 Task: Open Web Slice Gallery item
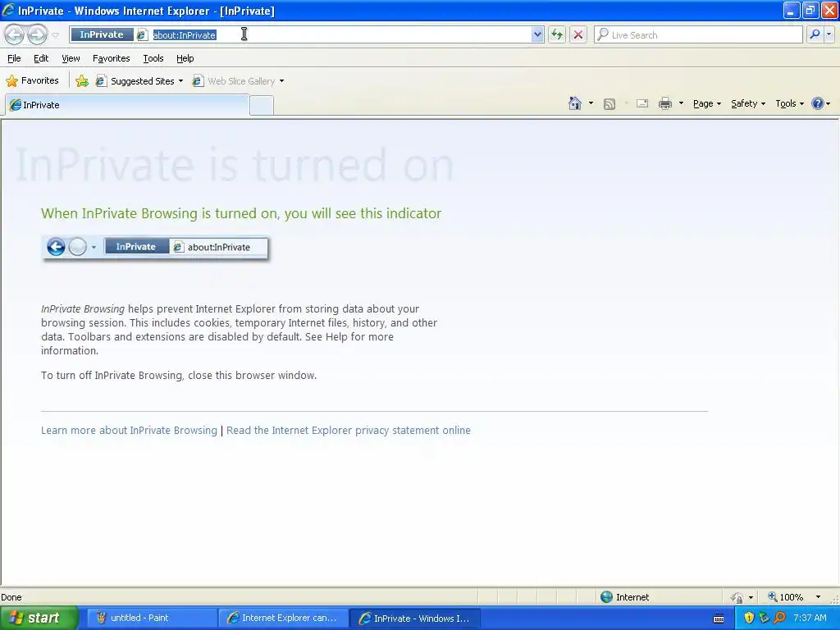click(238, 81)
